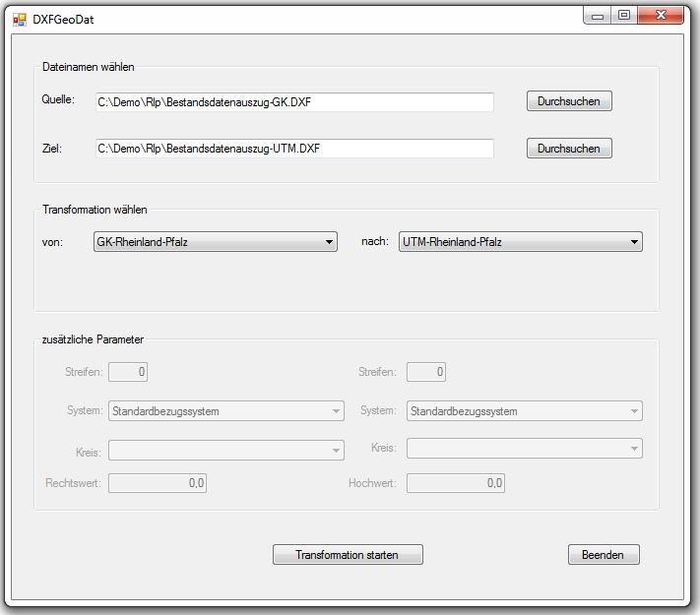Expand the right Kreis dropdown

pyautogui.click(x=524, y=449)
